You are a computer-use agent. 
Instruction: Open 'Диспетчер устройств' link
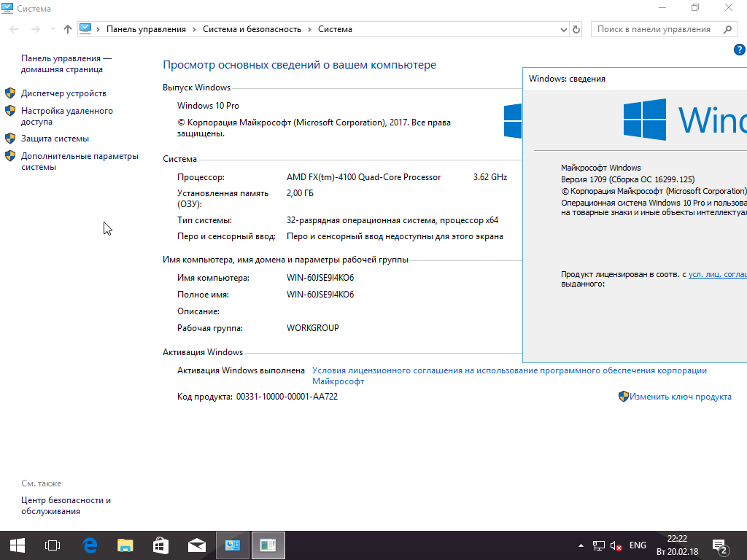(x=63, y=93)
